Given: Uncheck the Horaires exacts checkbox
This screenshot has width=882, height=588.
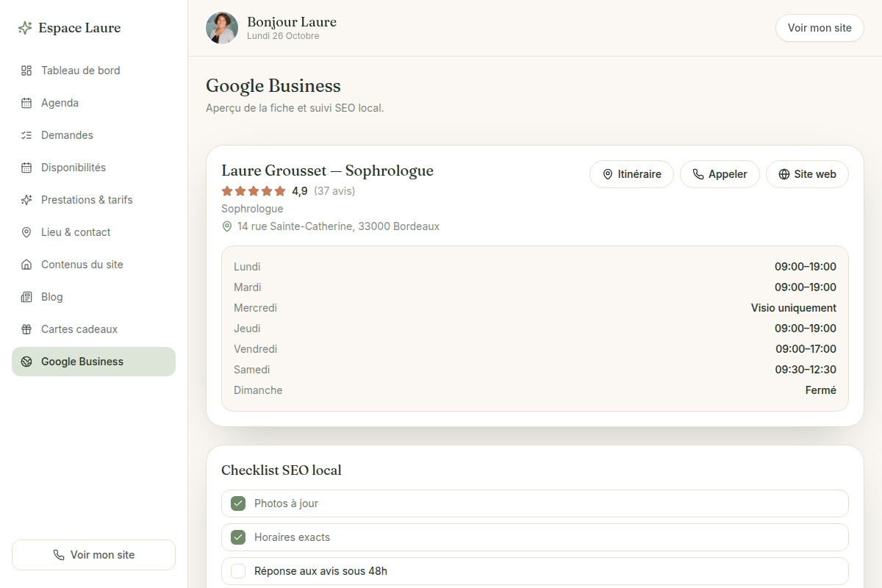Looking at the screenshot, I should [238, 537].
